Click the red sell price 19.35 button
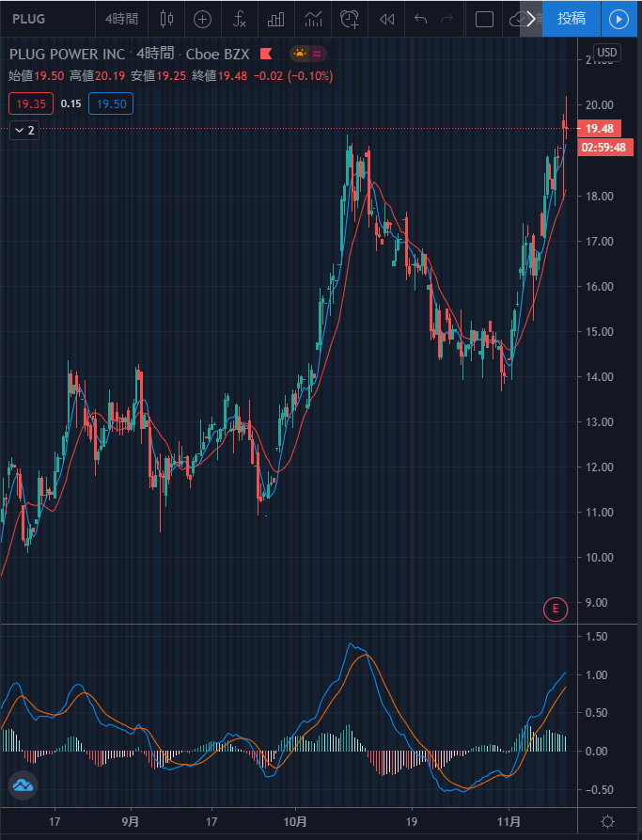642x840 pixels. (31, 103)
